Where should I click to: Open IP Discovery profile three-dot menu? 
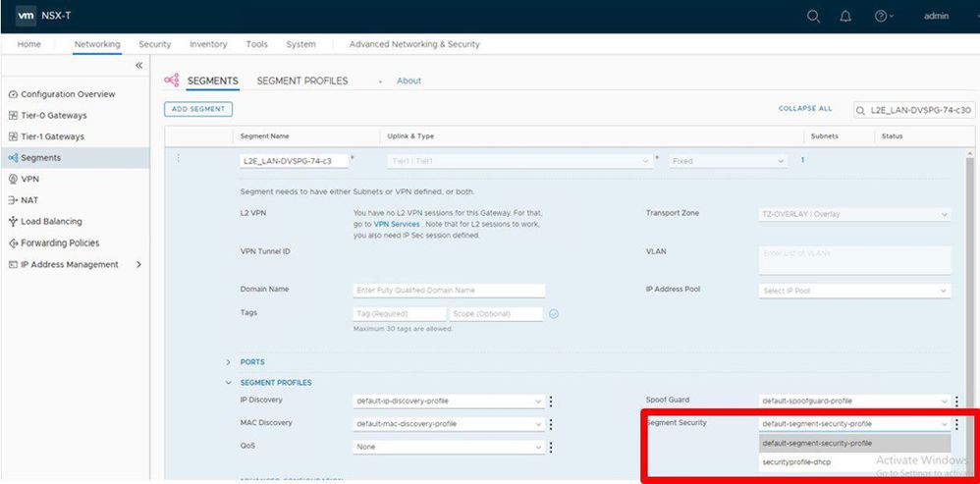pyautogui.click(x=551, y=401)
